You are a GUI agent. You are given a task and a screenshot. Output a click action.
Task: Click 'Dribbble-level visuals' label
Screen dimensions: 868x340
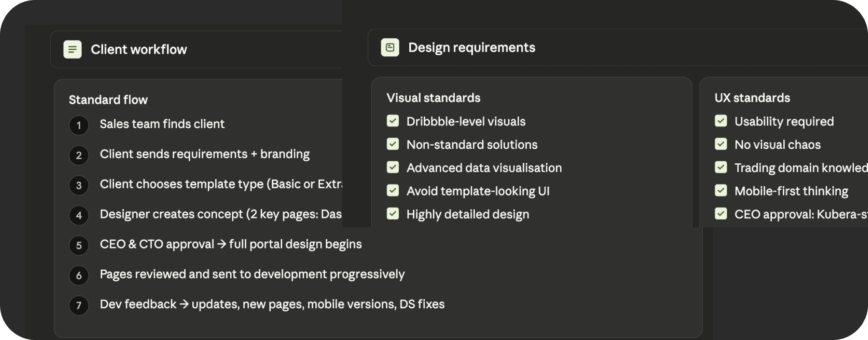tap(466, 121)
